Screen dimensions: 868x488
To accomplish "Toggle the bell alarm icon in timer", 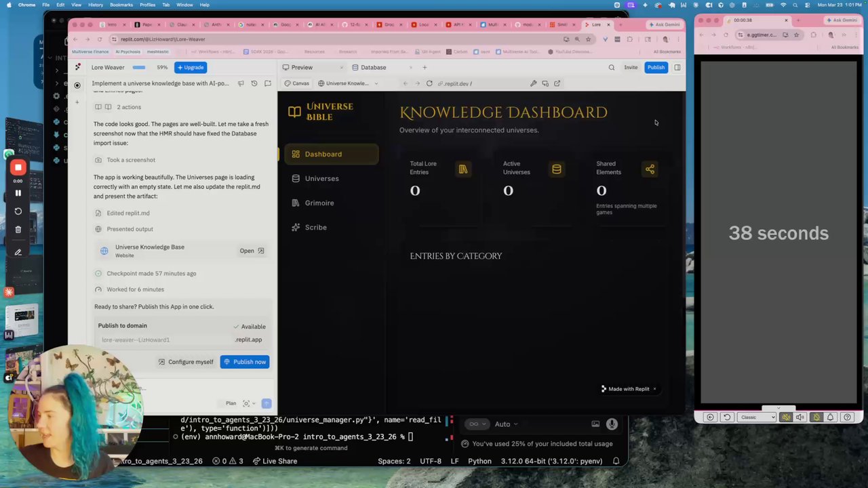I will pyautogui.click(x=830, y=418).
